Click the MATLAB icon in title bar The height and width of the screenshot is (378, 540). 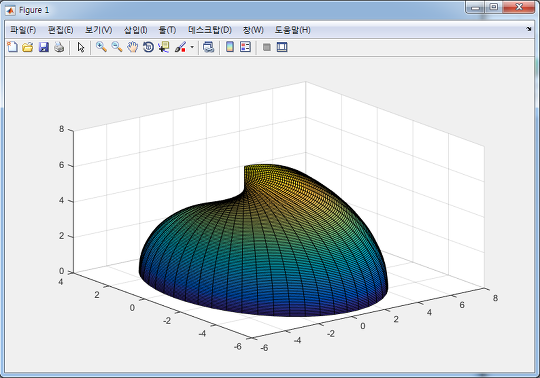coord(10,10)
